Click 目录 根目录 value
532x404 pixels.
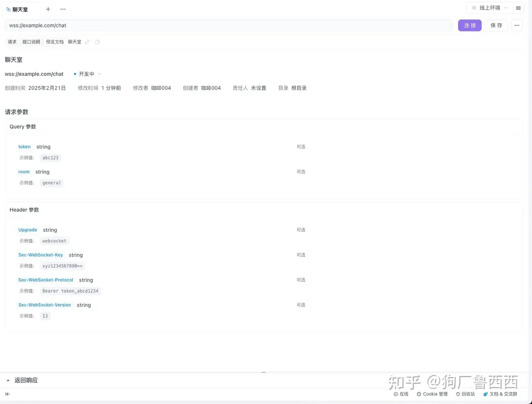[299, 88]
